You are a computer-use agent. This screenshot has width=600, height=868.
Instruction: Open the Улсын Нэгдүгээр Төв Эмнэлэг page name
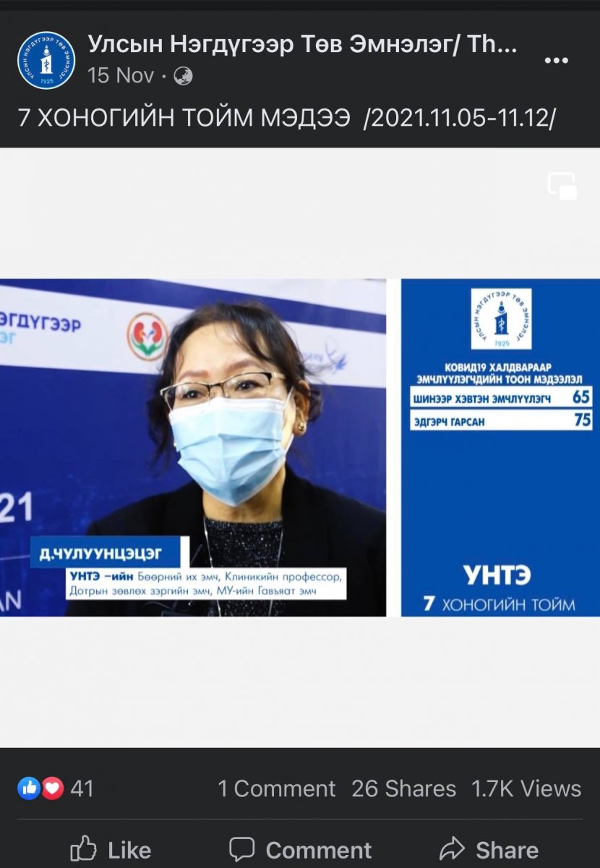coord(302,45)
